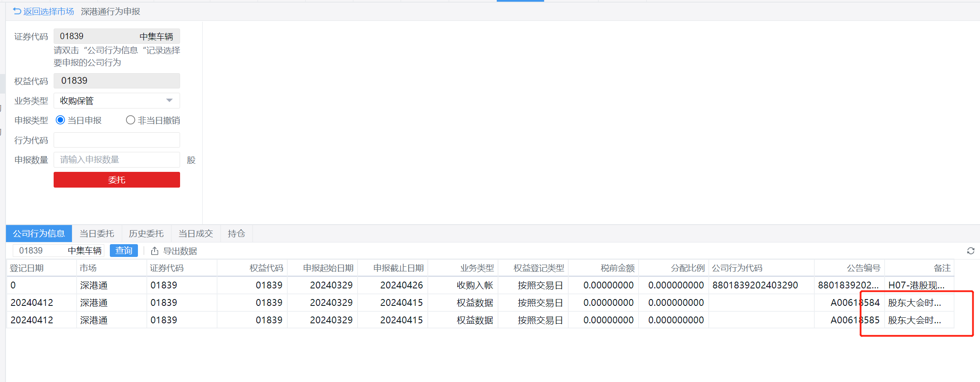This screenshot has width=980, height=382.
Task: Click the 公告编号 column header
Action: coord(850,268)
